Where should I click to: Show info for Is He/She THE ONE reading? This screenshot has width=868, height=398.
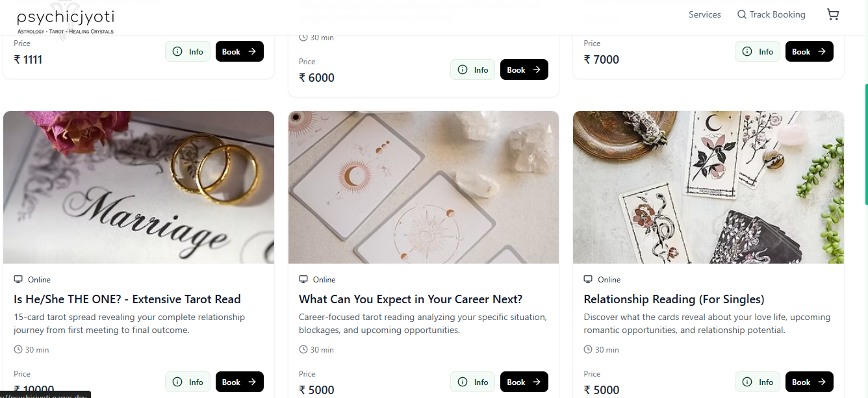click(188, 382)
